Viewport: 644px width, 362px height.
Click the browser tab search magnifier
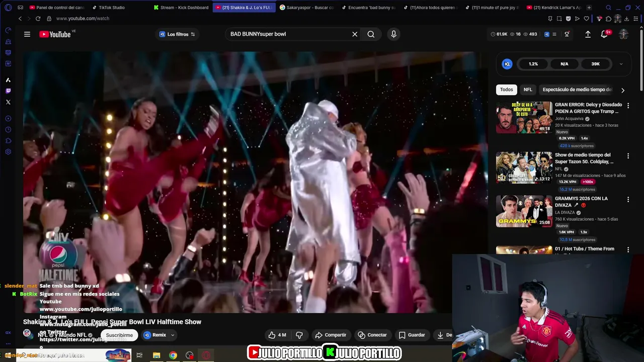[608, 8]
